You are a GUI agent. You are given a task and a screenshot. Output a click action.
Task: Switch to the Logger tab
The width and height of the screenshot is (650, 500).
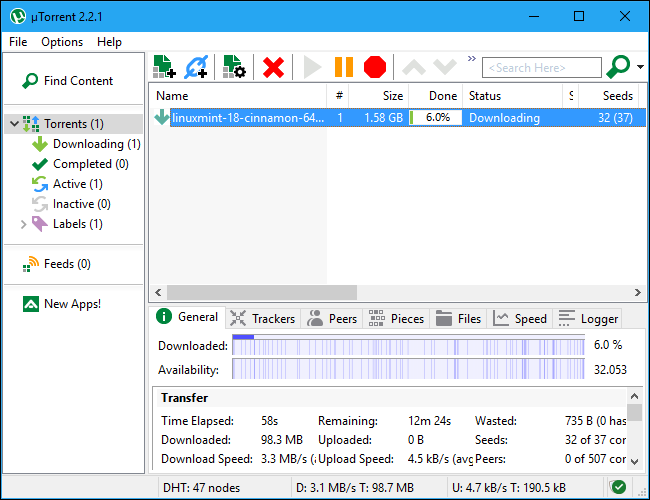tap(588, 318)
